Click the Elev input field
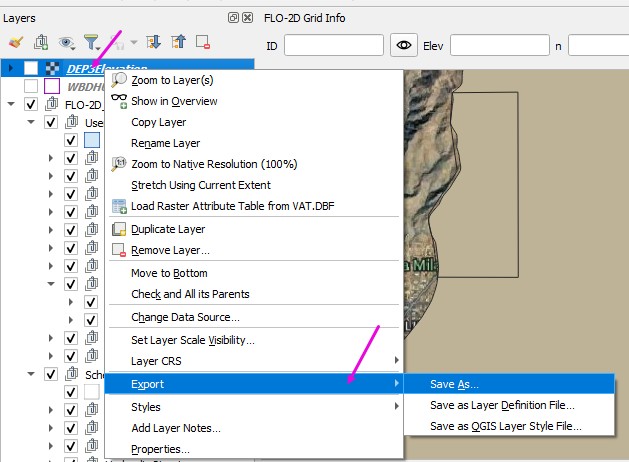Image resolution: width=629 pixels, height=462 pixels. [499, 45]
